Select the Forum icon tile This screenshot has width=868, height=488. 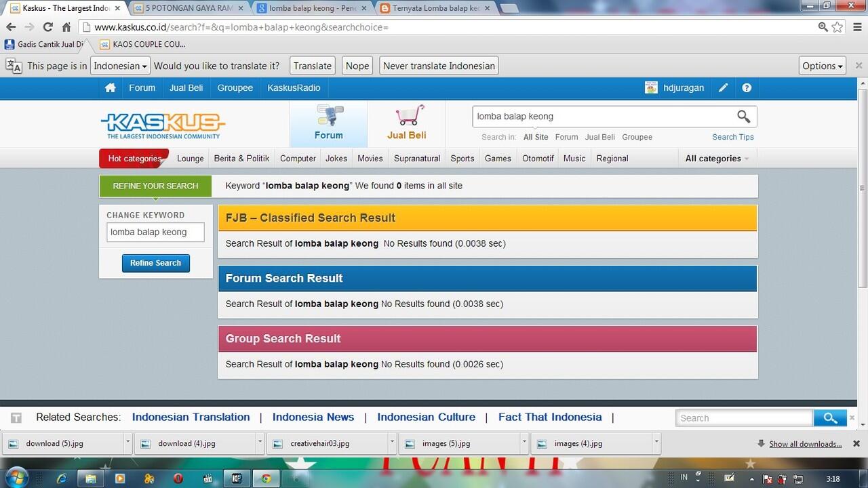(329, 124)
